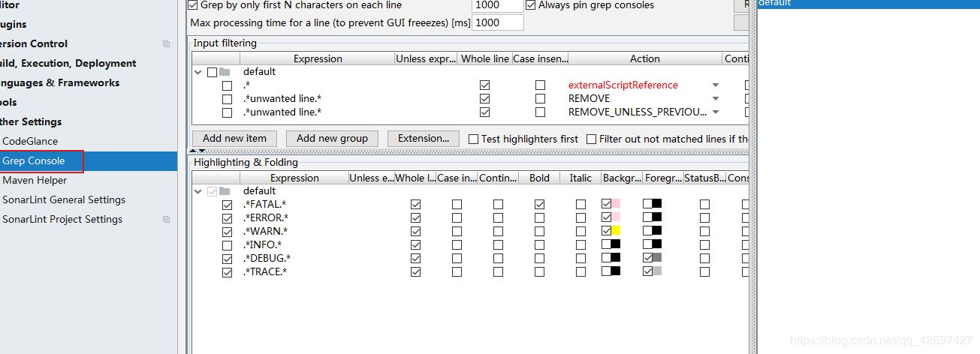
Task: Click project-level icon beside SonarLint Project Settings
Action: (166, 220)
